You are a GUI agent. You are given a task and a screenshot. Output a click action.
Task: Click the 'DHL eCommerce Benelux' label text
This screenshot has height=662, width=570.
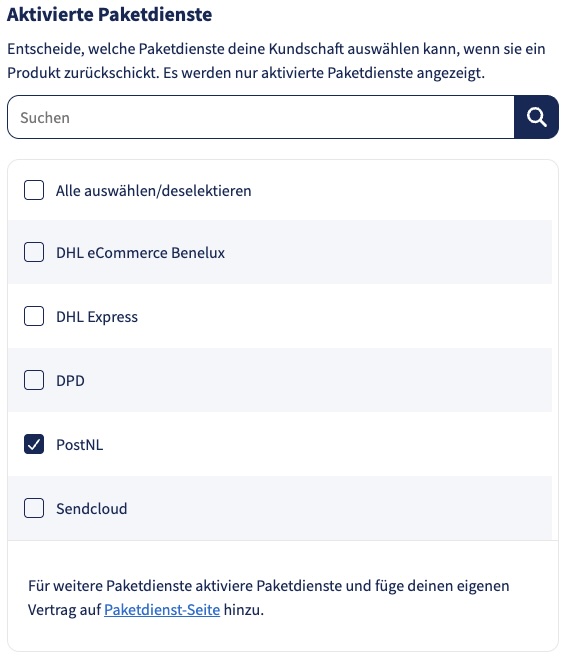pos(141,252)
